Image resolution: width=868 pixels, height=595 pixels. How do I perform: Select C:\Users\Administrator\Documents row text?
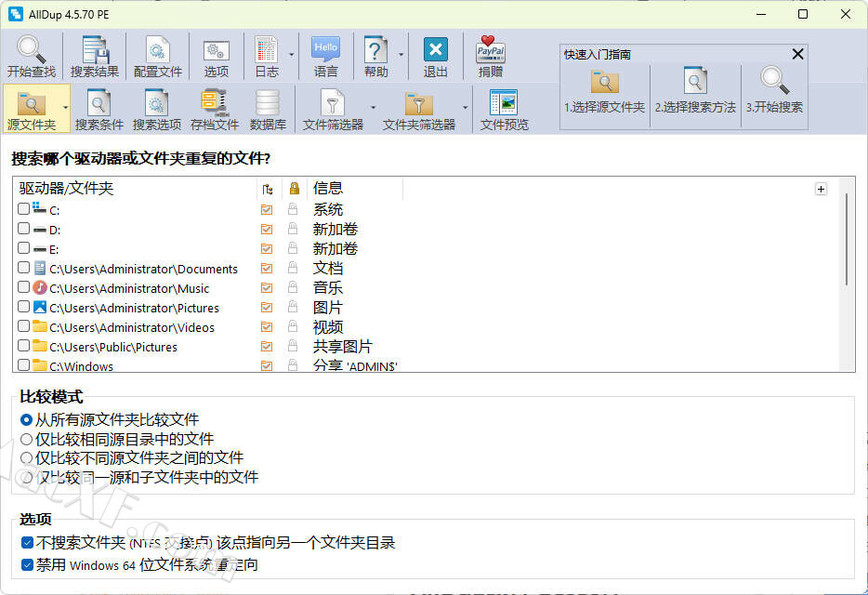(x=143, y=270)
